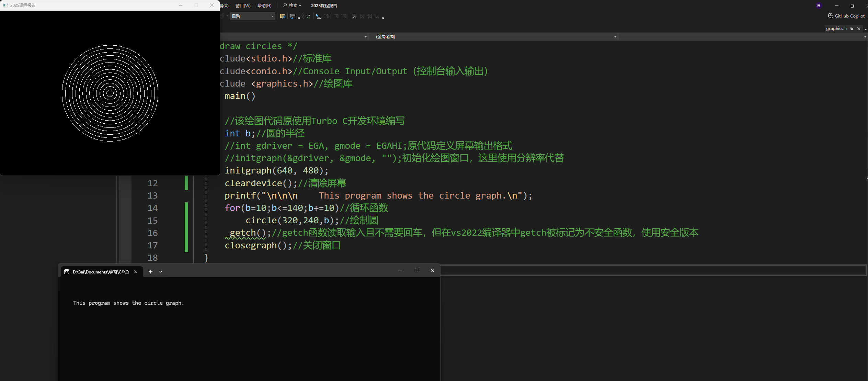The width and height of the screenshot is (868, 381).
Task: Toggle bookmark on the current code line
Action: pos(355,16)
